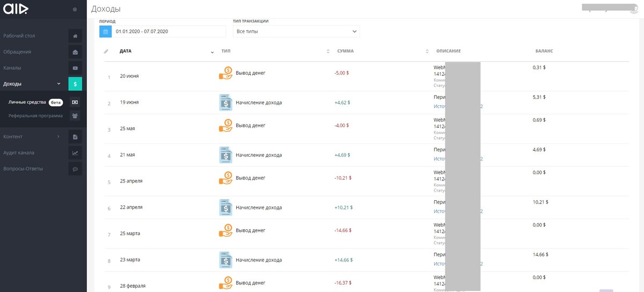Click the -4,00 $ amount
Image resolution: width=644 pixels, height=292 pixels.
coord(341,125)
